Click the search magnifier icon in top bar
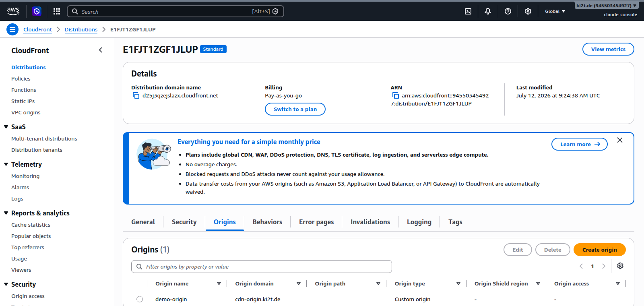Viewport: 644px width, 306px height. click(75, 11)
